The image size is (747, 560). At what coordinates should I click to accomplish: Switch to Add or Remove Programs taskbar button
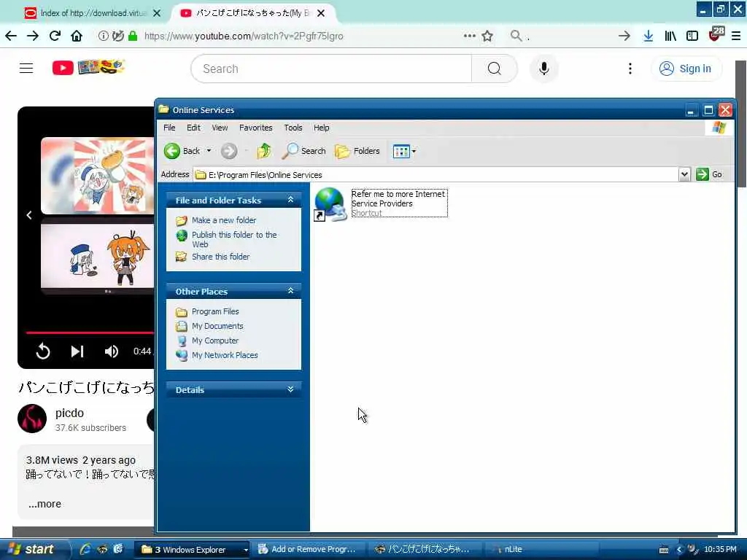pyautogui.click(x=309, y=550)
